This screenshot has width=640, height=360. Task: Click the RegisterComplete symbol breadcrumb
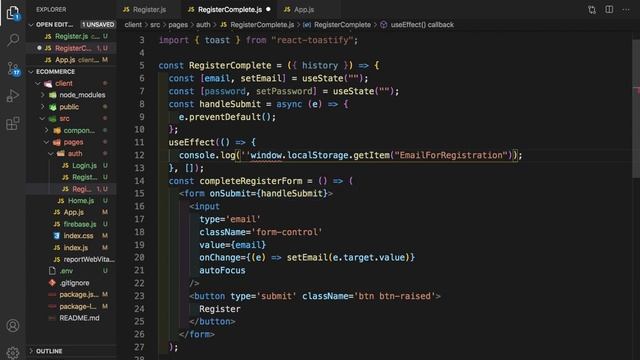[337, 24]
